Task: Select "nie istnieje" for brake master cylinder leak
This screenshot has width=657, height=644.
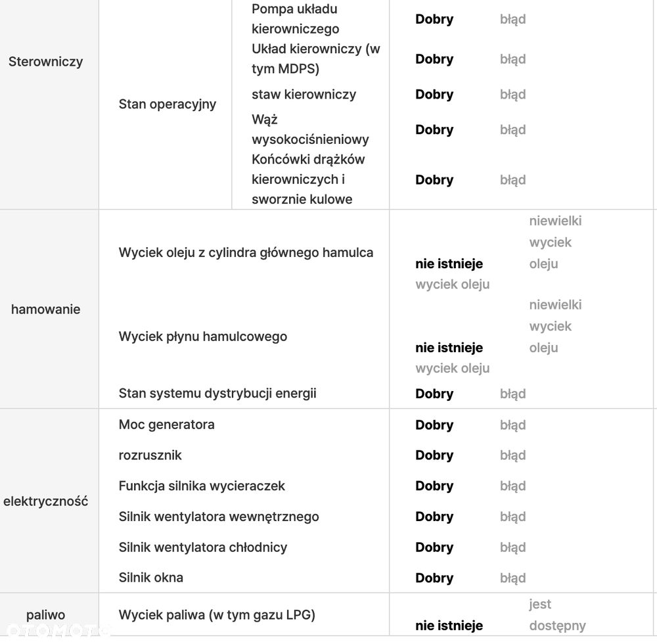Action: 449,264
